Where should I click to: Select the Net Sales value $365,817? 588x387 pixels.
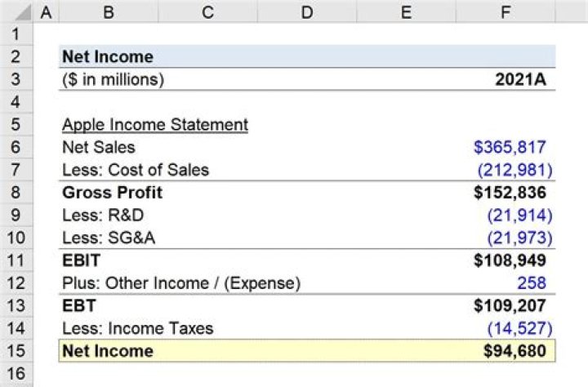click(x=510, y=148)
